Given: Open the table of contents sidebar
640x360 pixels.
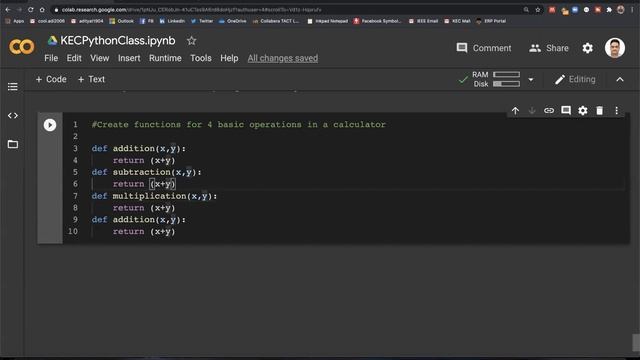Looking at the screenshot, I should (x=13, y=87).
